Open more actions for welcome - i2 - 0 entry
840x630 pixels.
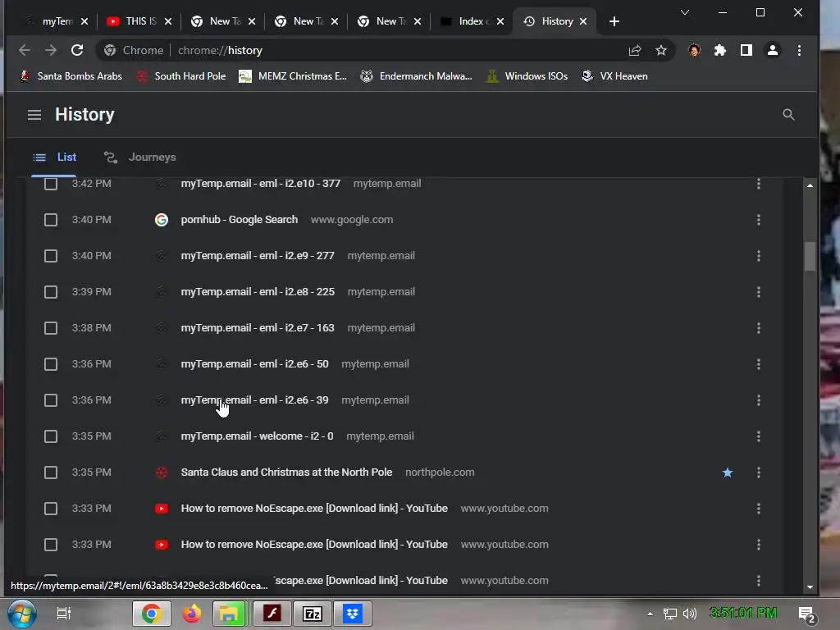[x=759, y=436]
